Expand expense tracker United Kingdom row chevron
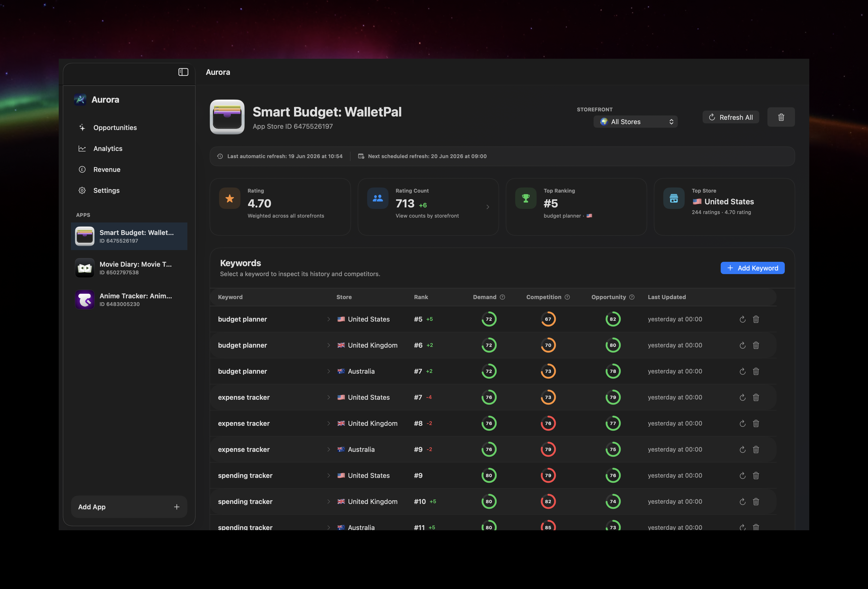Viewport: 868px width, 589px height. point(328,423)
